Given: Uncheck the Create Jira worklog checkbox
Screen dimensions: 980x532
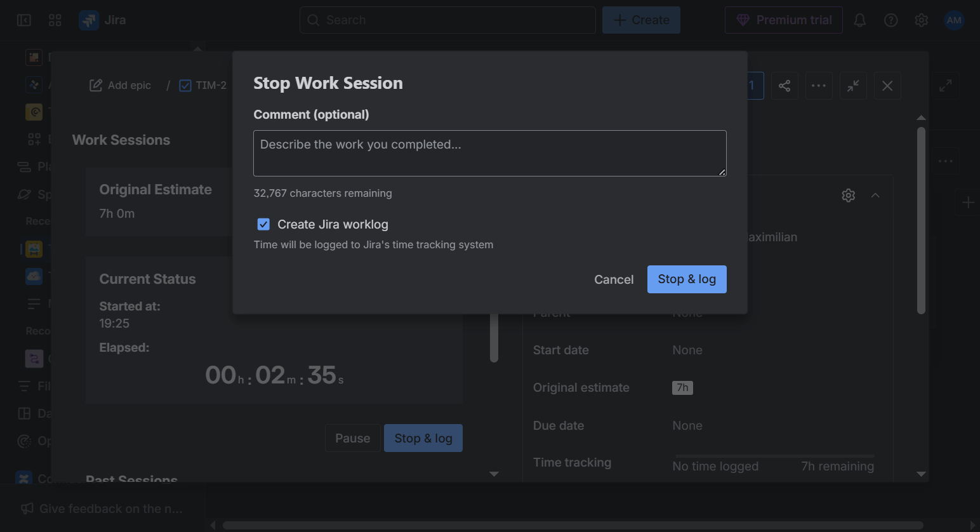Looking at the screenshot, I should tap(263, 224).
